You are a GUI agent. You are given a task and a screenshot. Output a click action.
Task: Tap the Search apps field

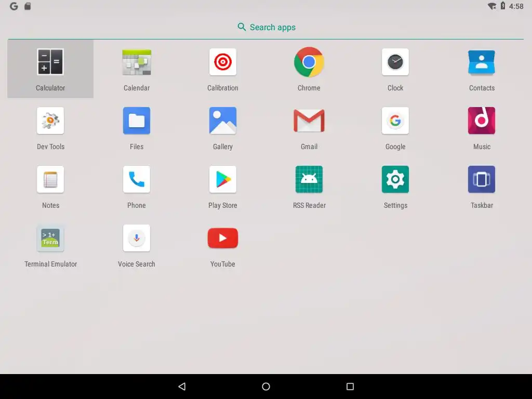pyautogui.click(x=266, y=27)
